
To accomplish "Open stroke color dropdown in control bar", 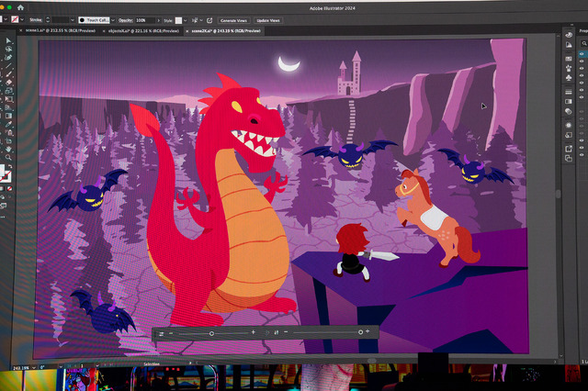I will (x=22, y=19).
